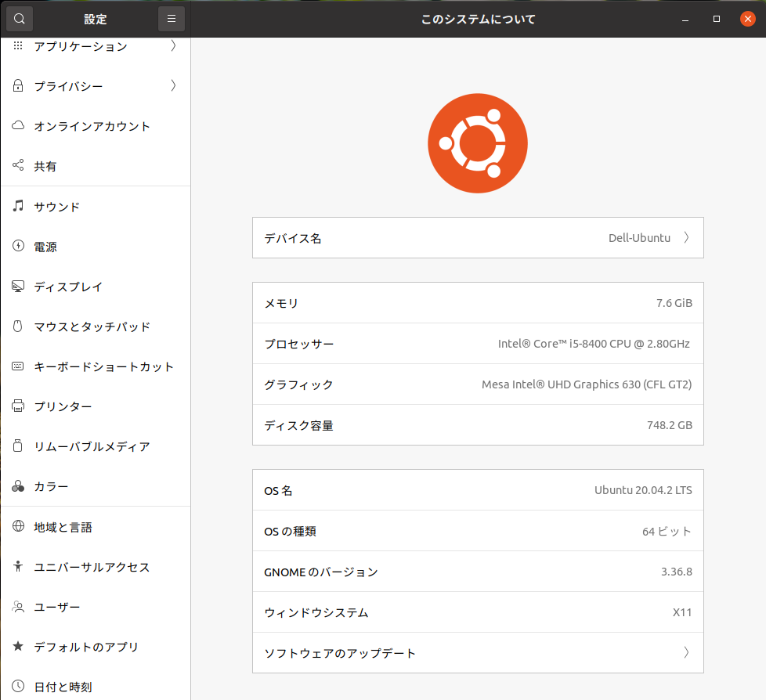
Task: Open アプリケーション settings
Action: (x=96, y=46)
